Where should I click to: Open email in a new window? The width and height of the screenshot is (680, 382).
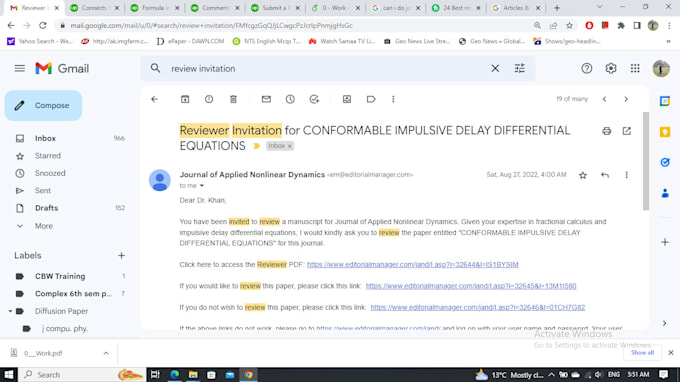pyautogui.click(x=627, y=131)
